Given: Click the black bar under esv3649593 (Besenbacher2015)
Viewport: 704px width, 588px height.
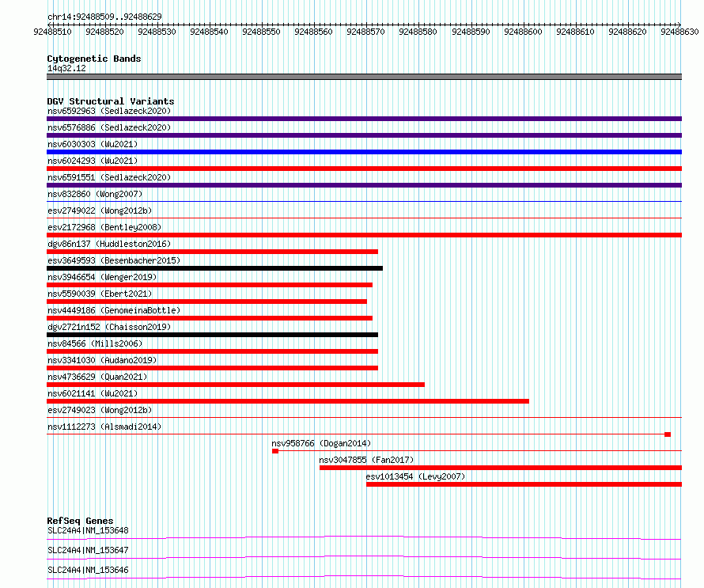Looking at the screenshot, I should click(x=214, y=268).
